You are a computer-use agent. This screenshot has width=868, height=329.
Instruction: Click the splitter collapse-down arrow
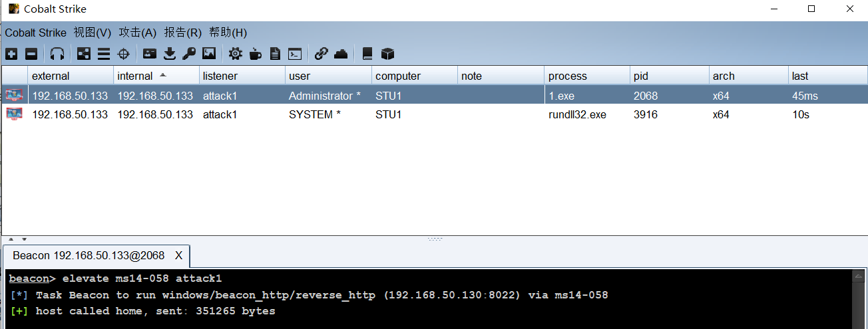(25, 239)
